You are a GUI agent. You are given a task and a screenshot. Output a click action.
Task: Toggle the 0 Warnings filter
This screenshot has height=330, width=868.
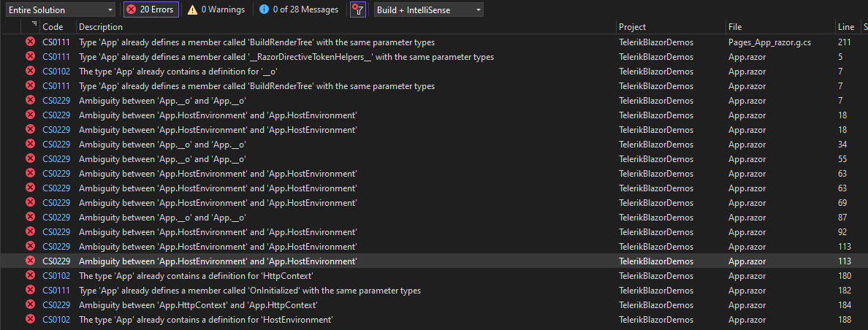(x=216, y=9)
